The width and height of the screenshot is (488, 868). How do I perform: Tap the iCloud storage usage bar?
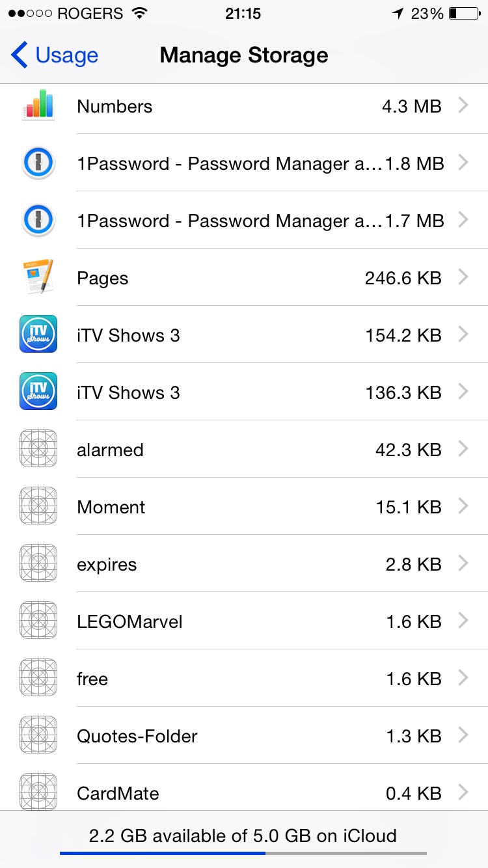pyautogui.click(x=243, y=852)
